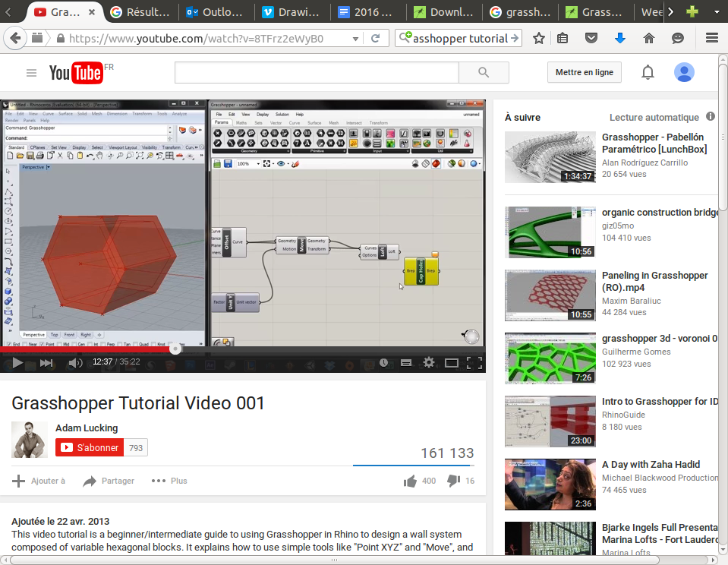The image size is (728, 565).
Task: Open Adam Lucking channel link
Action: point(87,428)
